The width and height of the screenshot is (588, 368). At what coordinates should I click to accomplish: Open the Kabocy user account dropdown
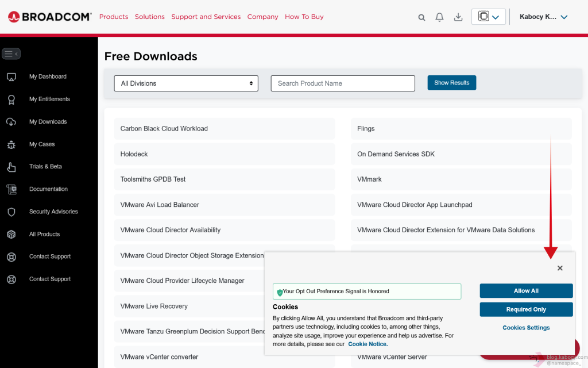click(543, 17)
